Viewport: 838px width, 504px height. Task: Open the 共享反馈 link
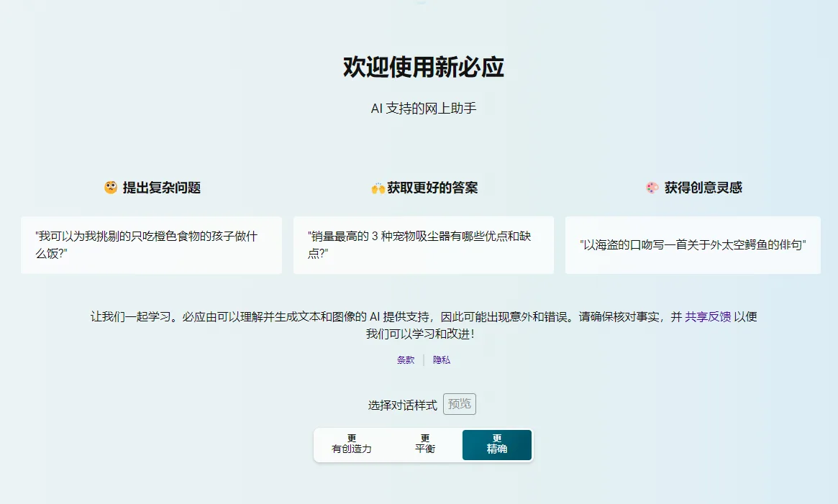pyautogui.click(x=708, y=316)
